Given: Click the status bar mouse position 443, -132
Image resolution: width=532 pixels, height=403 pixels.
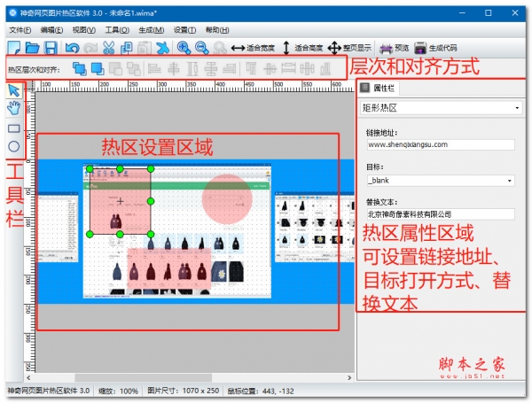Looking at the screenshot, I should click(x=261, y=391).
